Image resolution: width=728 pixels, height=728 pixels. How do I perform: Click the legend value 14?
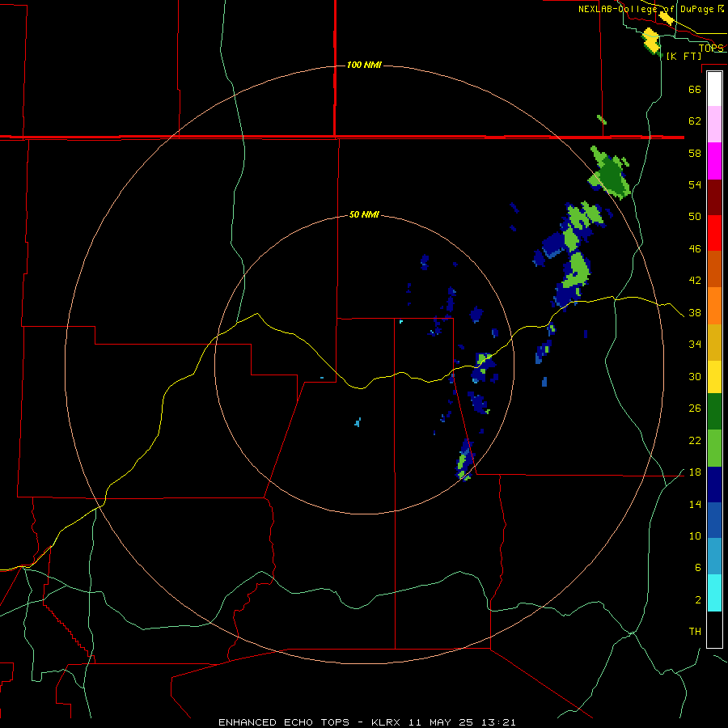pyautogui.click(x=695, y=504)
